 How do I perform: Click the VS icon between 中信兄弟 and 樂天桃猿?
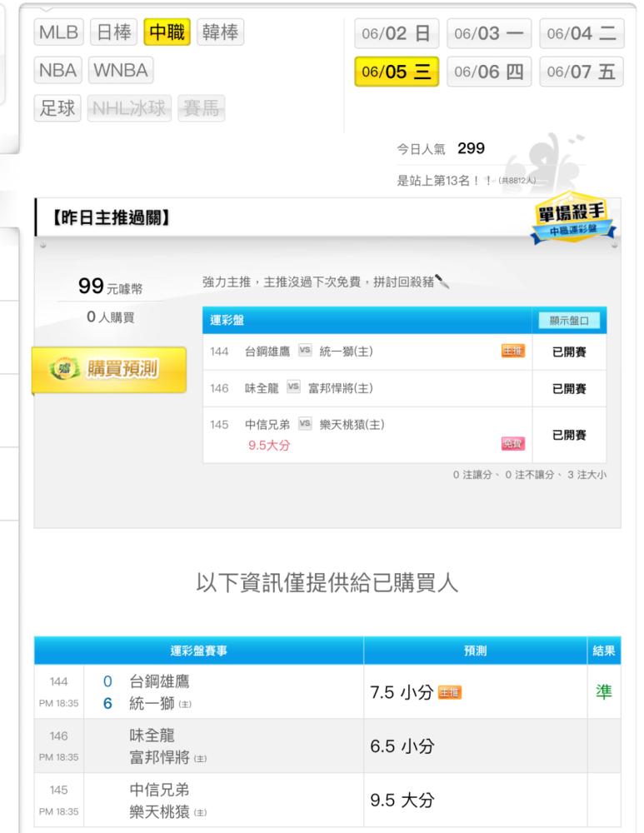click(x=304, y=423)
